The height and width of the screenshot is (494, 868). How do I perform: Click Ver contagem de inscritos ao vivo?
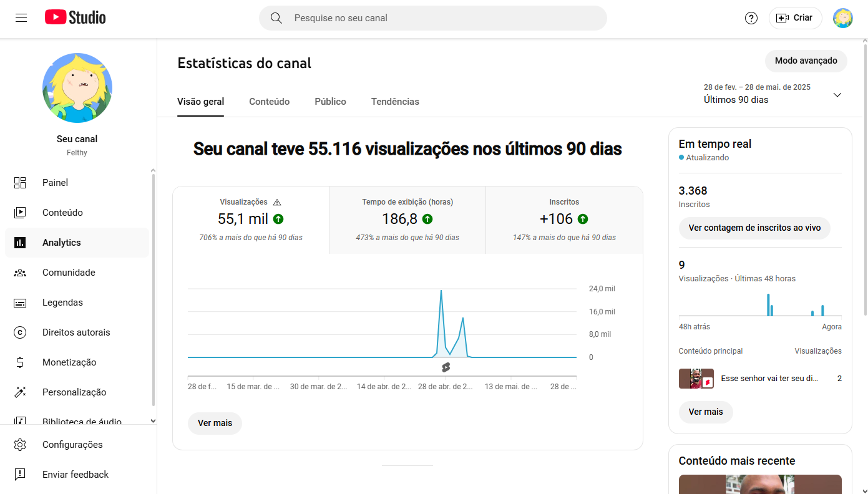click(x=754, y=228)
